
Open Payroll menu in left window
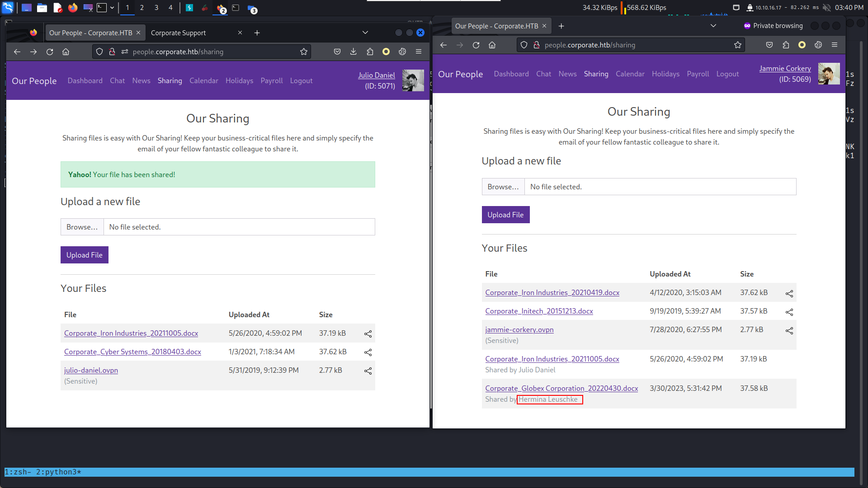point(272,81)
